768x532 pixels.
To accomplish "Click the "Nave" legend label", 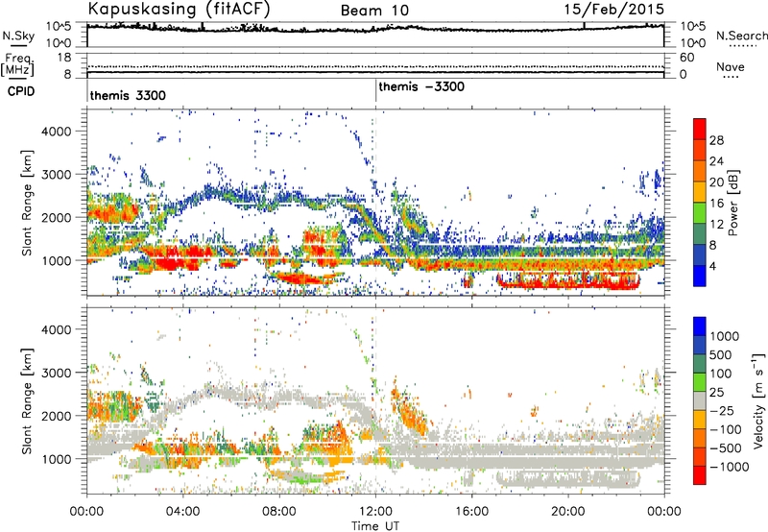I will 731,67.
